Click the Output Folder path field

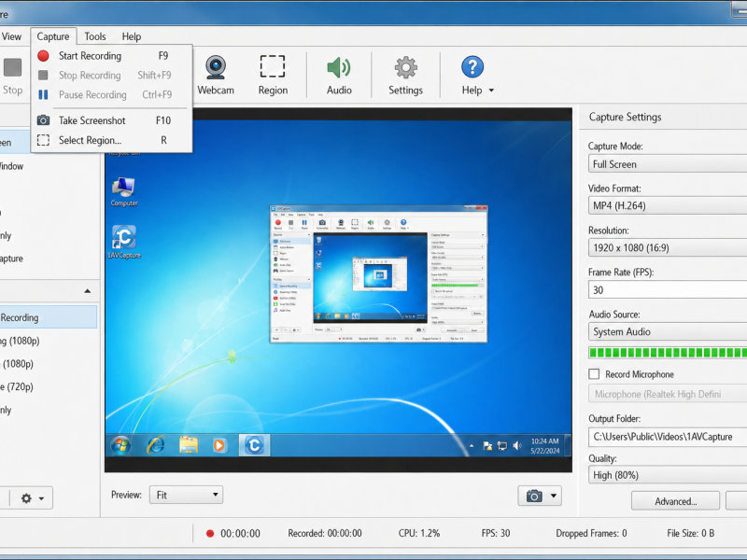pos(668,437)
